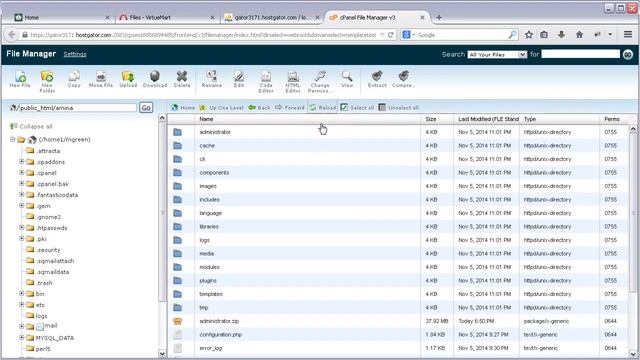The height and width of the screenshot is (360, 640).
Task: Click the Go button beside path
Action: [x=146, y=108]
